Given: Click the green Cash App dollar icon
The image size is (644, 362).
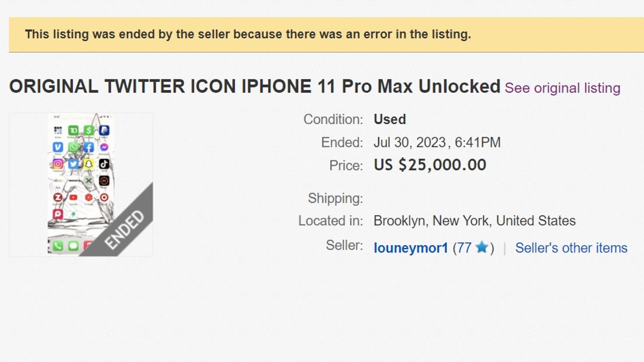Looking at the screenshot, I should pos(89,130).
